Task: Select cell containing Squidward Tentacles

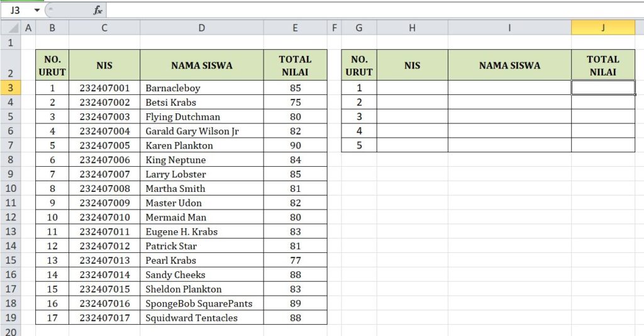Action: [202, 318]
